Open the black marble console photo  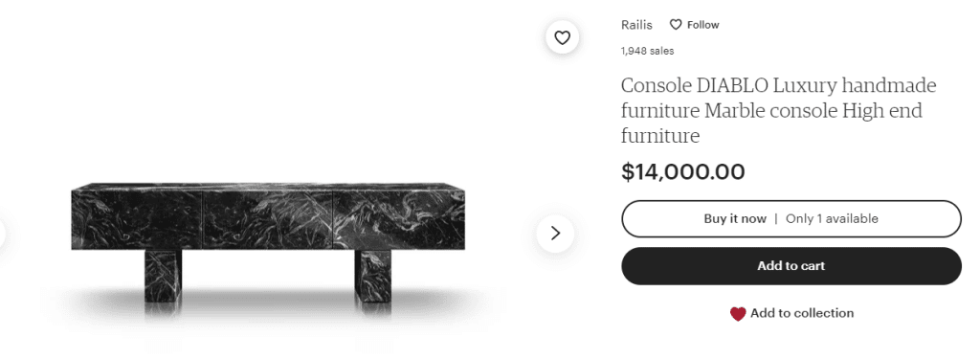click(x=268, y=242)
